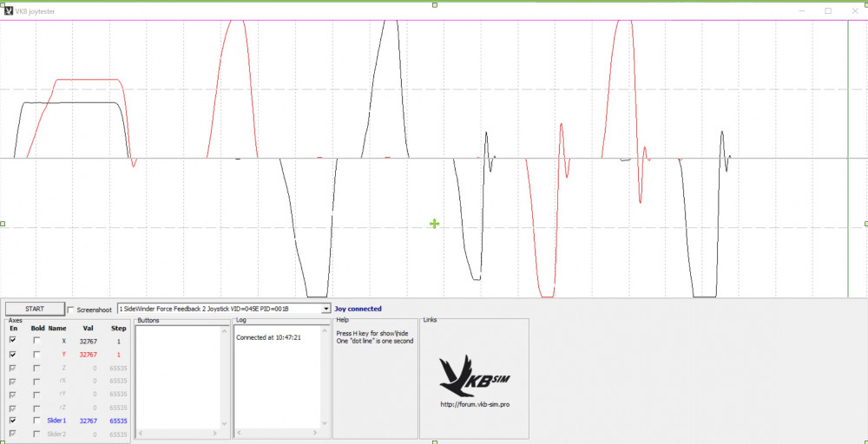The image size is (868, 444).
Task: Toggle Bold checkbox for Slider1 axis
Action: (36, 421)
